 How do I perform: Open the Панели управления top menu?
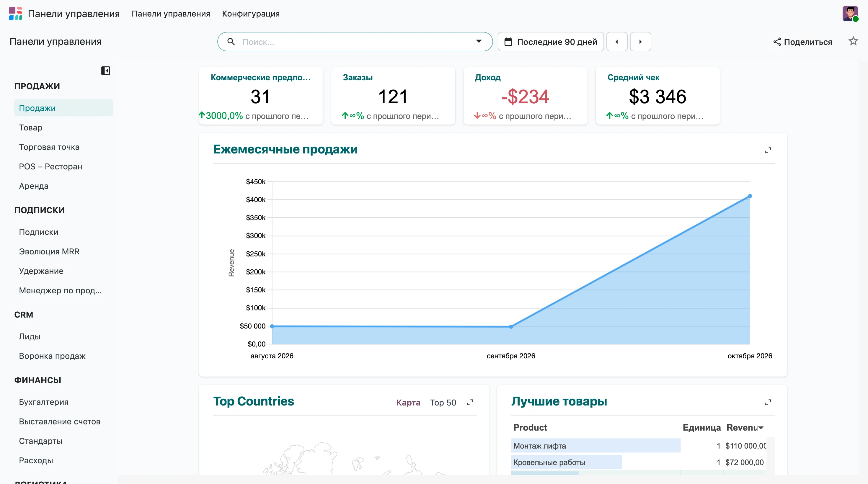pos(171,14)
